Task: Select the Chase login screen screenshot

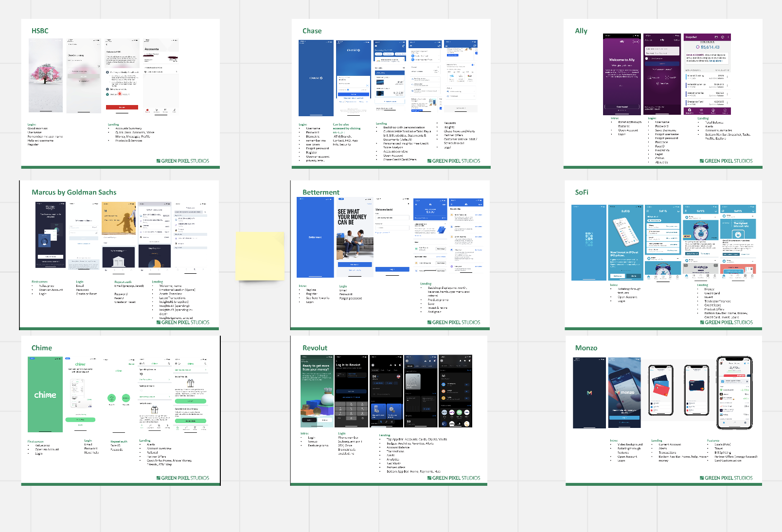Action: 354,78
